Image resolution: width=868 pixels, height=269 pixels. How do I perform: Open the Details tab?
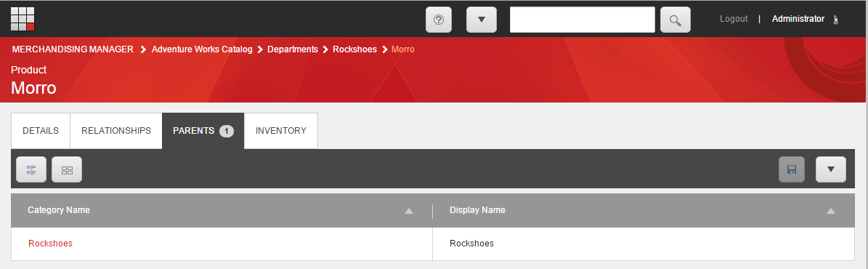point(41,131)
